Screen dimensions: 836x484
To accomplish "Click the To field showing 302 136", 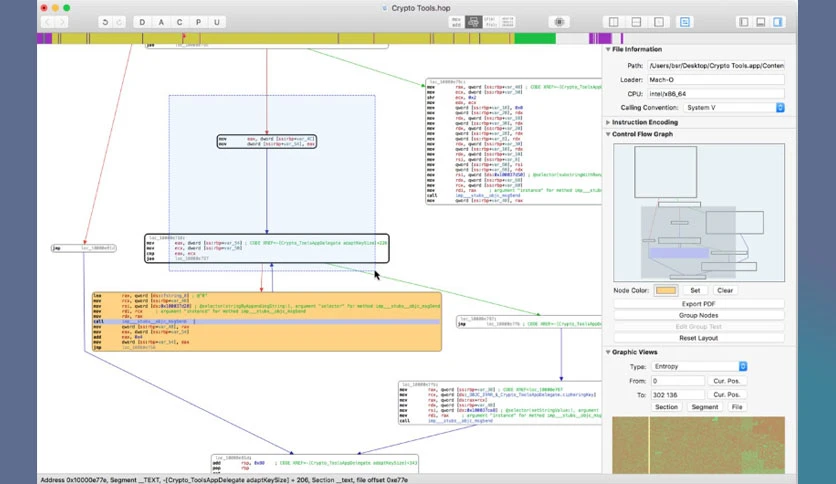I will [x=678, y=395].
